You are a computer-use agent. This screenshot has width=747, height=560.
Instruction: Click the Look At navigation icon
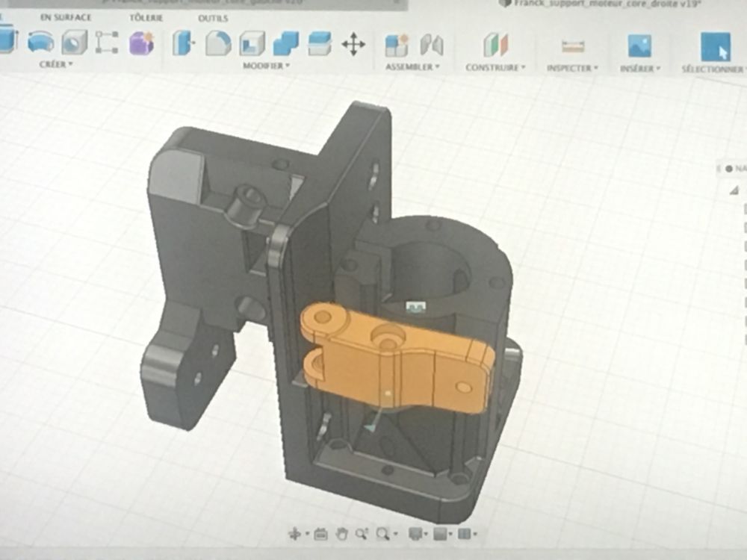click(x=321, y=535)
